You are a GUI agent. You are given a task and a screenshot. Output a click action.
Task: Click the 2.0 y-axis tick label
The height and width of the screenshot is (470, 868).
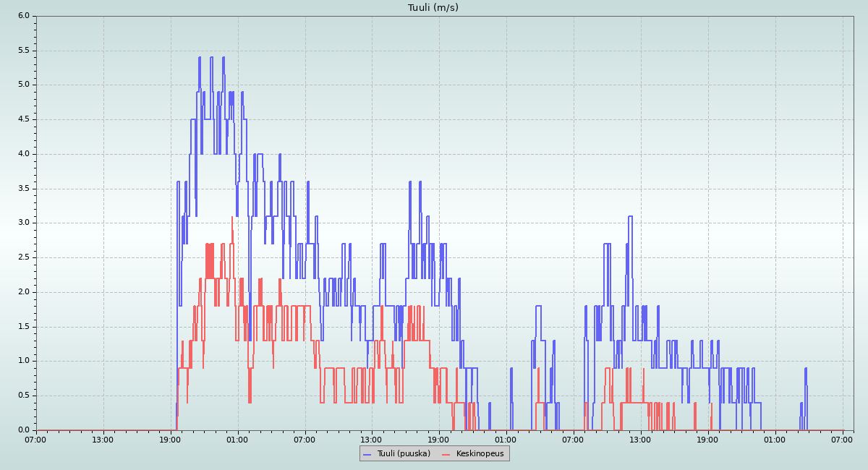23,292
